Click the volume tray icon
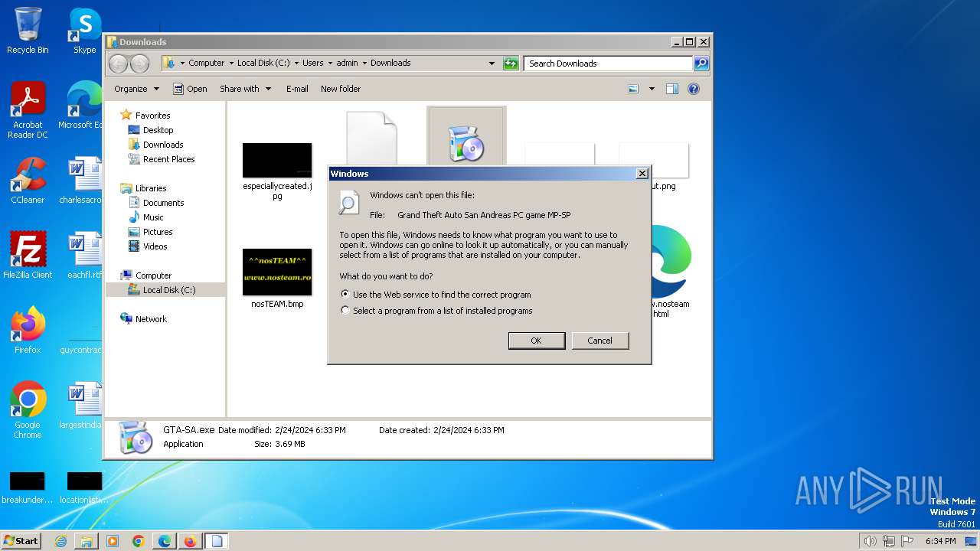Image resolution: width=980 pixels, height=551 pixels. pyautogui.click(x=870, y=541)
